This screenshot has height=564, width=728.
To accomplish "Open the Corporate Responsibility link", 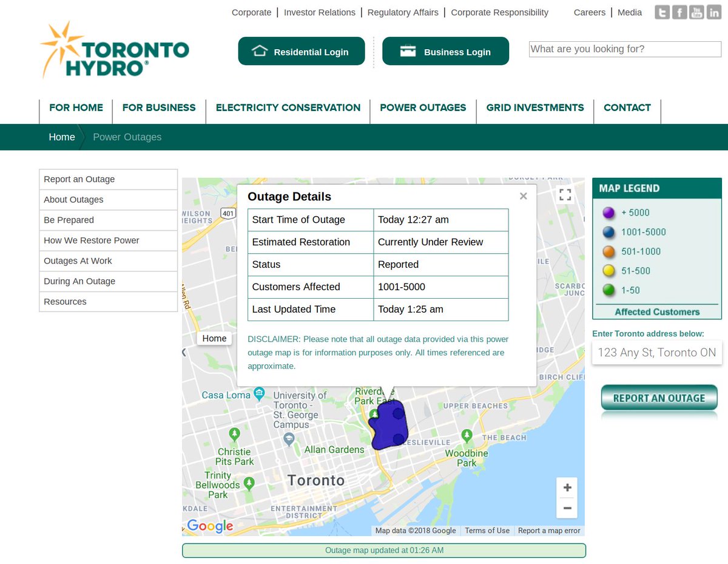I will (x=499, y=12).
